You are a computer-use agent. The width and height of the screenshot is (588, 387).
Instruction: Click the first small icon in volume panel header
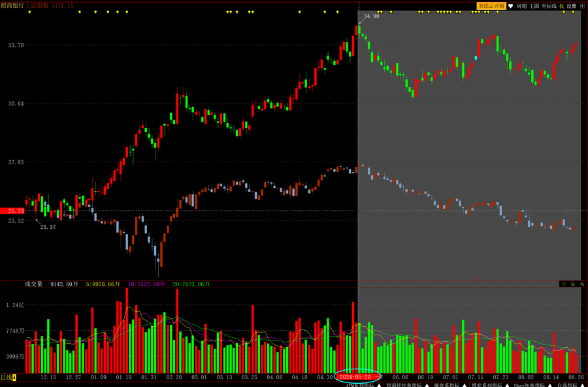(x=564, y=284)
